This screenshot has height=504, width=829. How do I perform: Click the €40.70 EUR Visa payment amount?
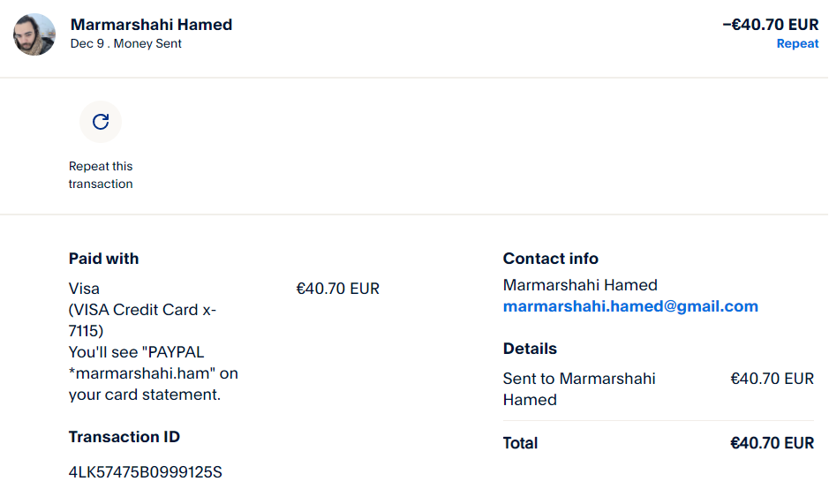[x=337, y=289]
